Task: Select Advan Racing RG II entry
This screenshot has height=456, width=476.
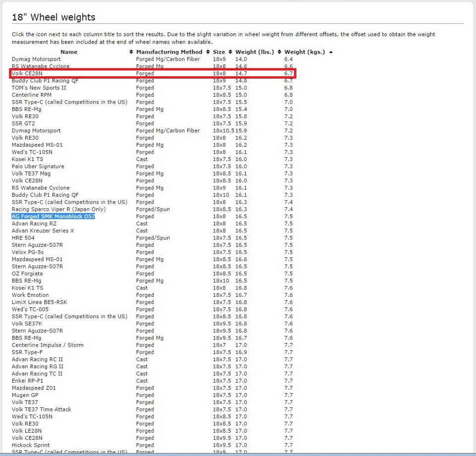Action: click(38, 366)
